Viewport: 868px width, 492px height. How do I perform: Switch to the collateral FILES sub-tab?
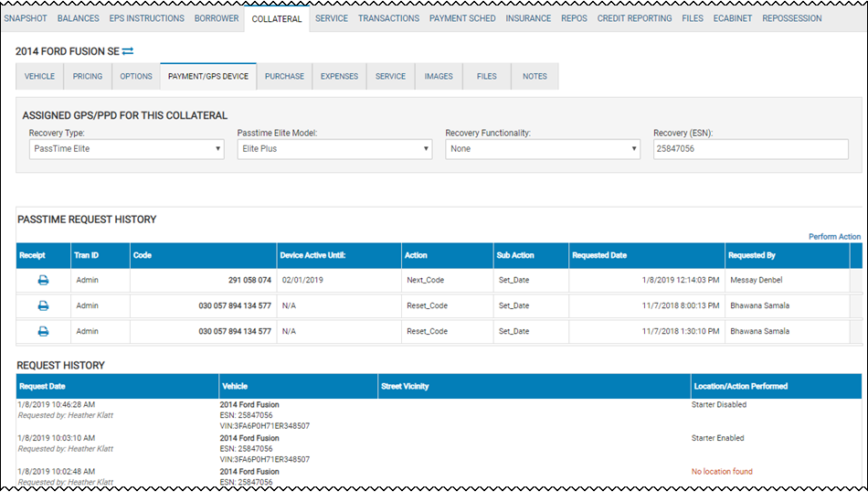point(487,77)
